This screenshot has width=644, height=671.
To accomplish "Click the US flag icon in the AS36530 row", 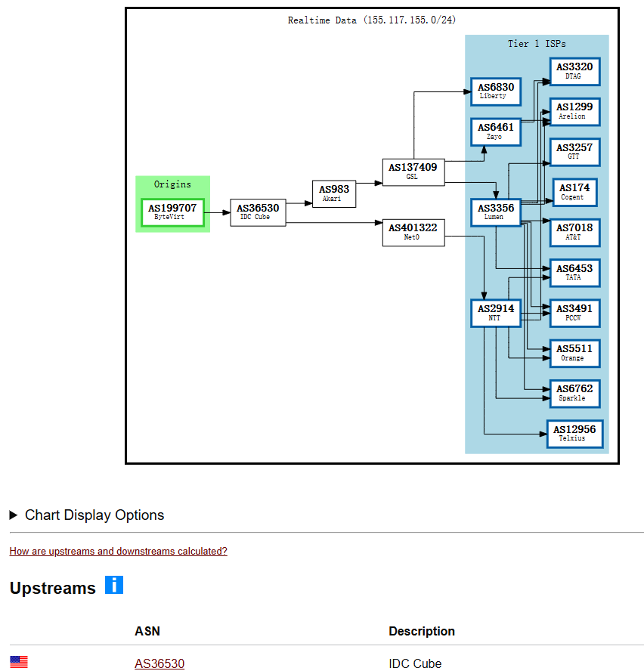I will [19, 663].
